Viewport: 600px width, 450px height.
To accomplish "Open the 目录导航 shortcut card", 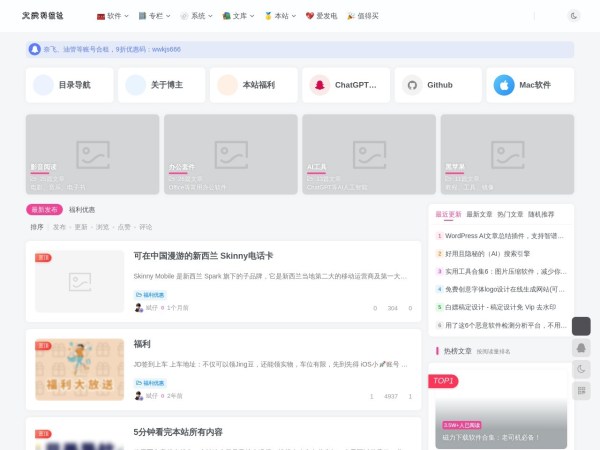I will click(x=70, y=85).
